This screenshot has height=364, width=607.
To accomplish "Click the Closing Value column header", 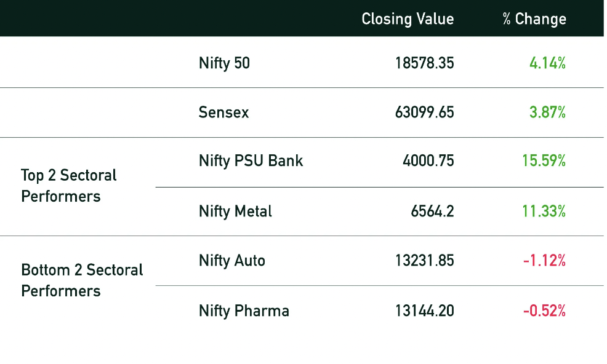I will [x=408, y=19].
